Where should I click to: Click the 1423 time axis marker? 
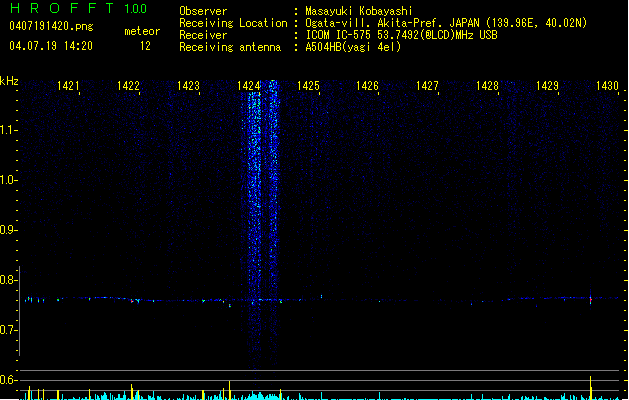pyautogui.click(x=188, y=86)
